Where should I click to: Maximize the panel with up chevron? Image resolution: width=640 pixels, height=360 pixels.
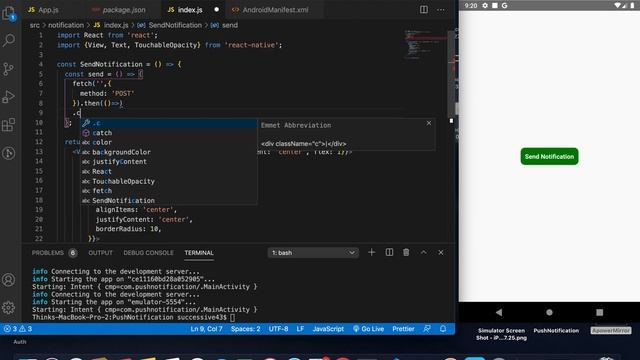424,253
